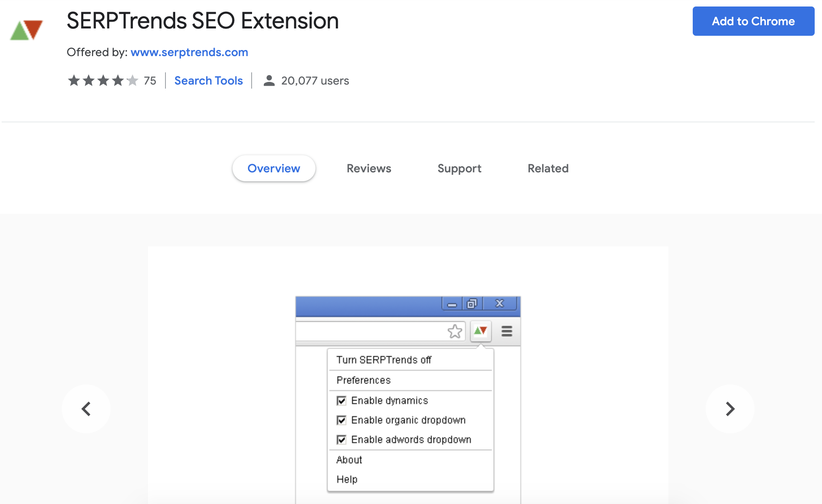Advance to next screenshot with right arrow
Image resolution: width=822 pixels, height=504 pixels.
730,408
